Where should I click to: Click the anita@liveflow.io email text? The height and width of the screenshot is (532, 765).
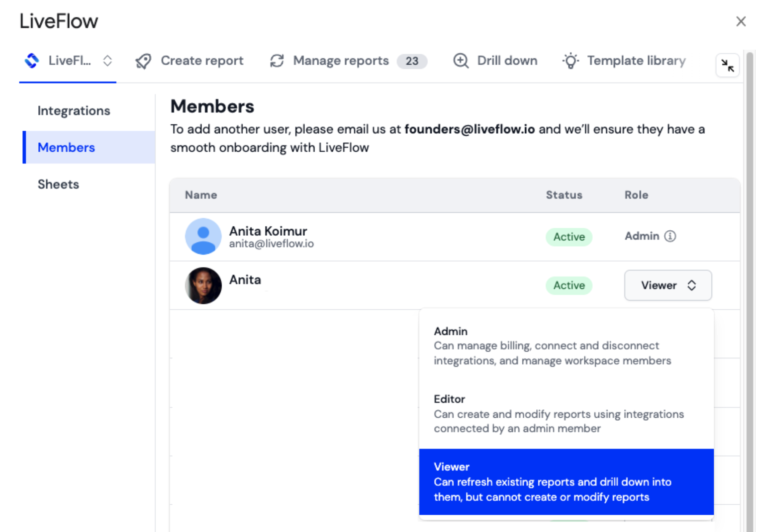(272, 244)
